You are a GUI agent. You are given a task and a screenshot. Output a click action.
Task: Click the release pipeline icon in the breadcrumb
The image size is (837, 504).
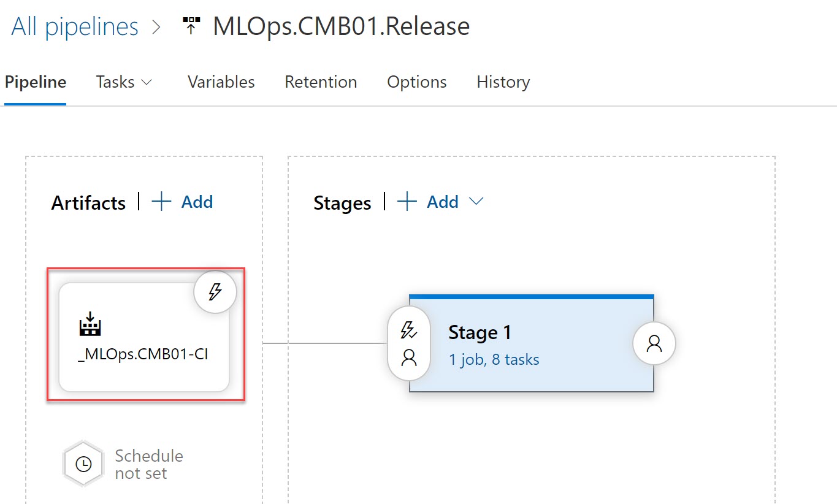point(192,25)
